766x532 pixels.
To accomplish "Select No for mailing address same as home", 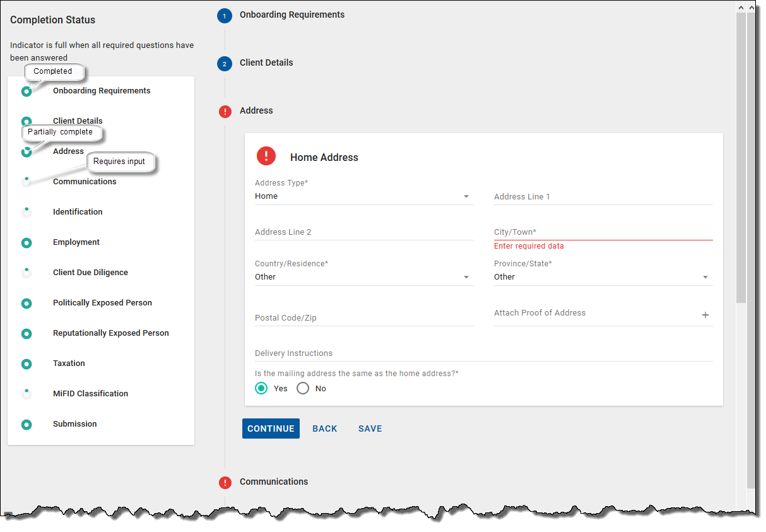I will pyautogui.click(x=303, y=388).
